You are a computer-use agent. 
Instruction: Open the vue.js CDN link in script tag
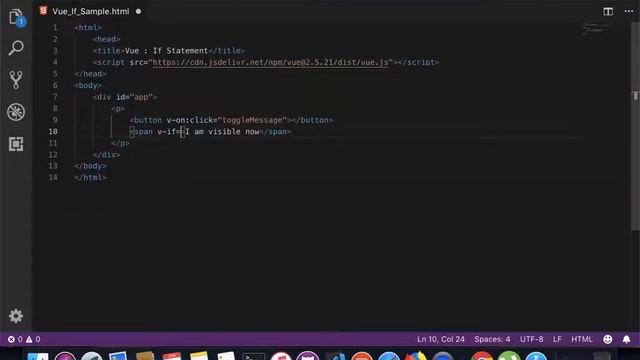point(270,62)
